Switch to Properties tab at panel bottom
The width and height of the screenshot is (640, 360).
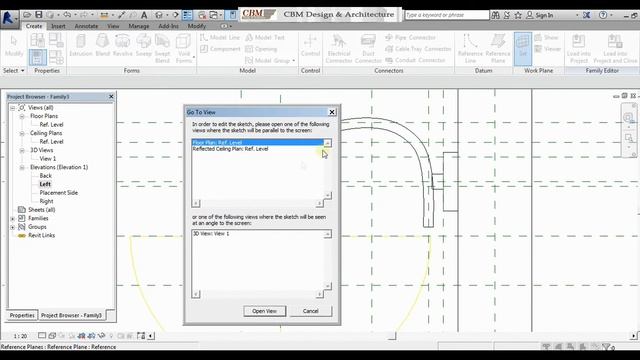[22, 315]
